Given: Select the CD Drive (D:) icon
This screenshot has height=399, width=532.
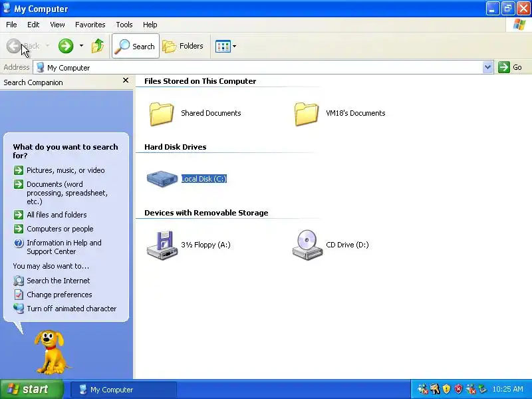Looking at the screenshot, I should click(x=307, y=245).
